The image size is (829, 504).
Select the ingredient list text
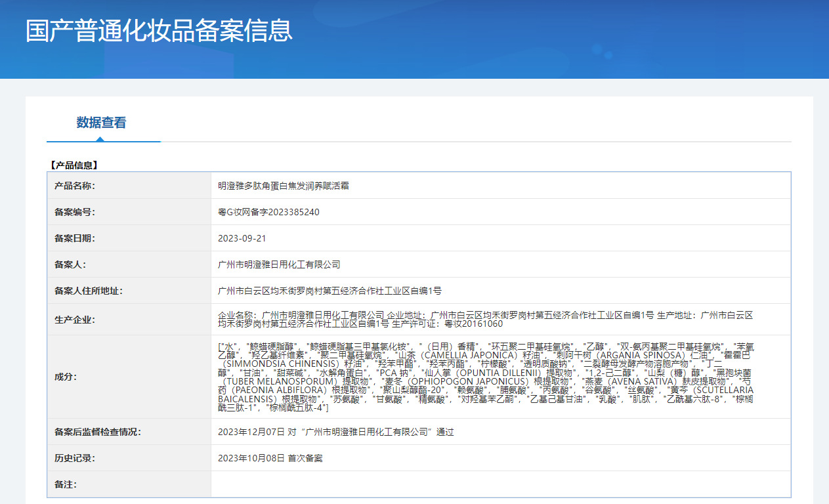point(486,377)
